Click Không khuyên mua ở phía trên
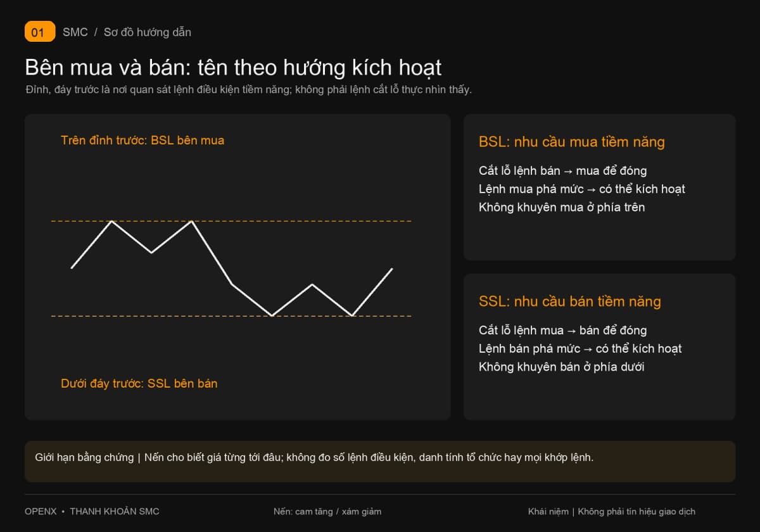Image resolution: width=760 pixels, height=532 pixels. [x=562, y=207]
